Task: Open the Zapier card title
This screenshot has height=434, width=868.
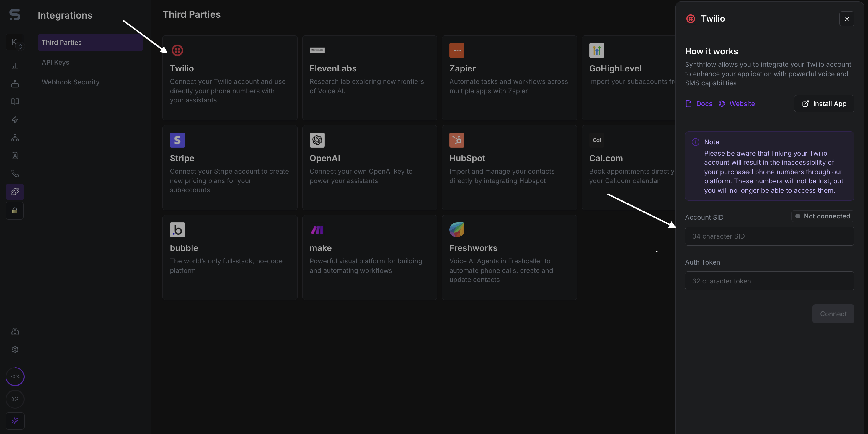Action: [x=462, y=68]
